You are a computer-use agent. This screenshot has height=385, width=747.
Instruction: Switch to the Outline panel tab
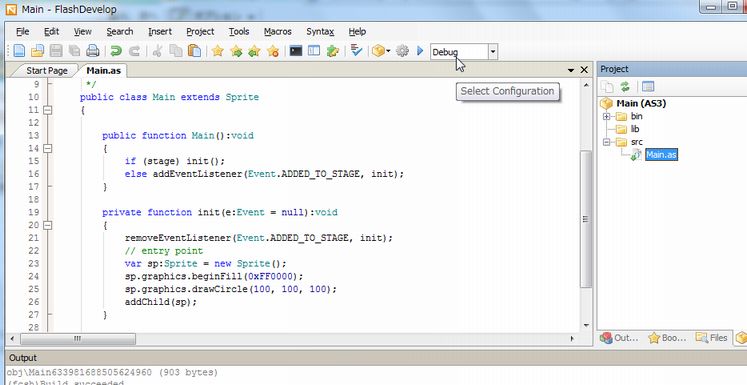619,338
